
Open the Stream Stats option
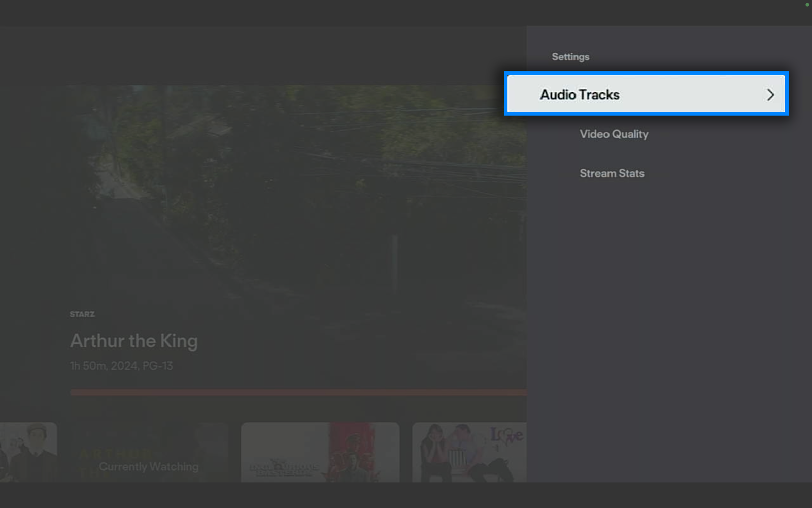pos(612,173)
